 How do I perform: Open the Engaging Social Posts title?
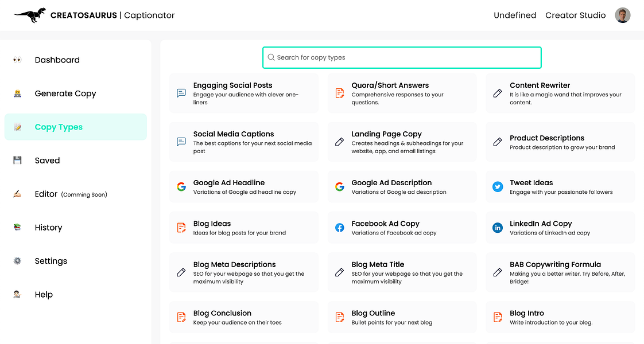pos(233,85)
